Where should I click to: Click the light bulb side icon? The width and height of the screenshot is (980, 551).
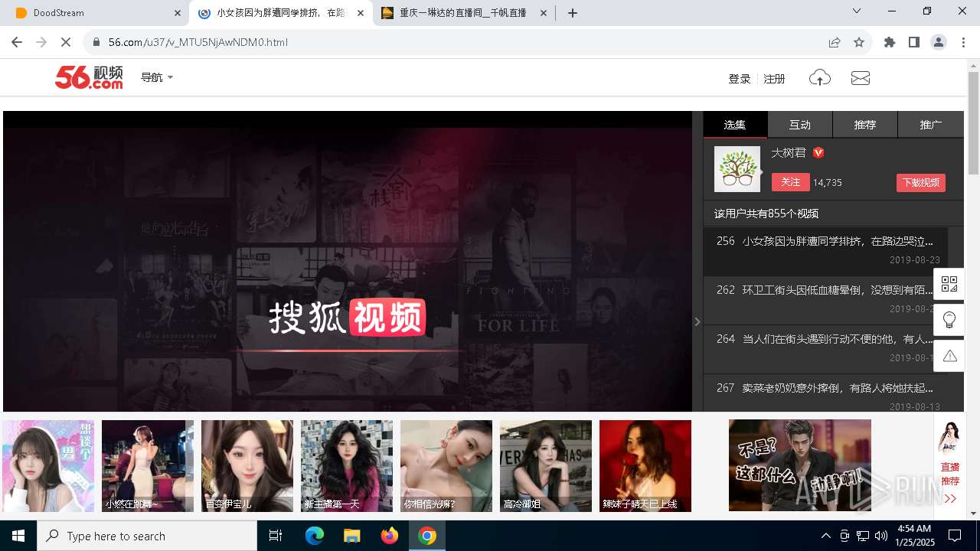949,320
